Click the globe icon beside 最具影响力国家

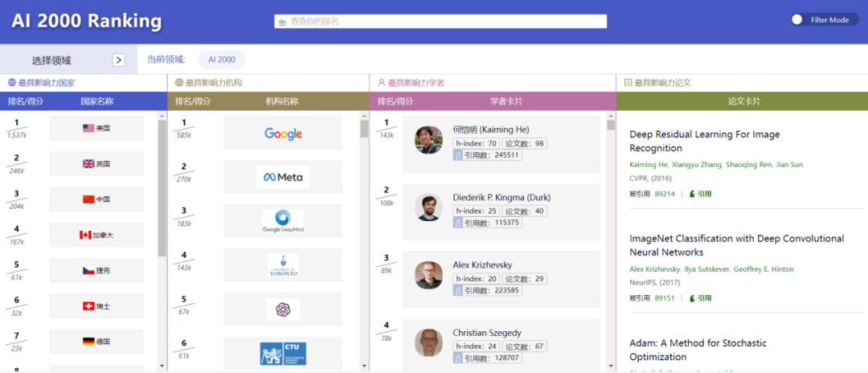(12, 83)
